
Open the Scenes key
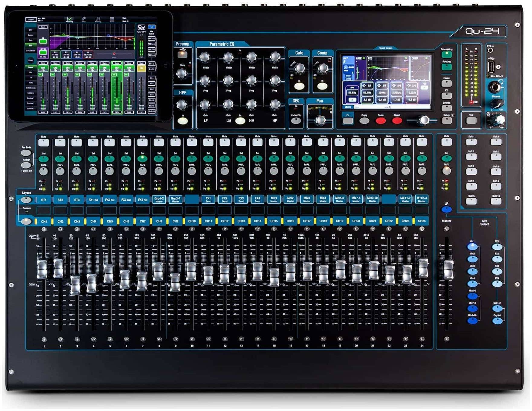pos(446,108)
